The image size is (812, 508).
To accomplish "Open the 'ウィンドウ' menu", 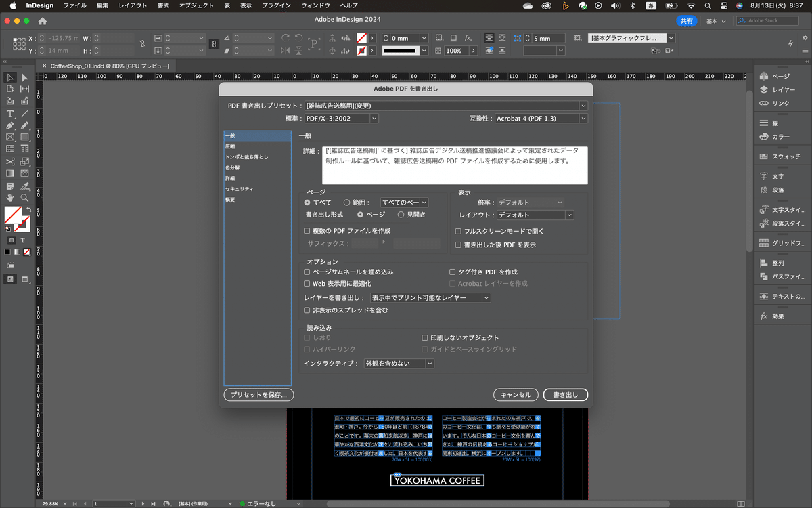I will pos(316,5).
